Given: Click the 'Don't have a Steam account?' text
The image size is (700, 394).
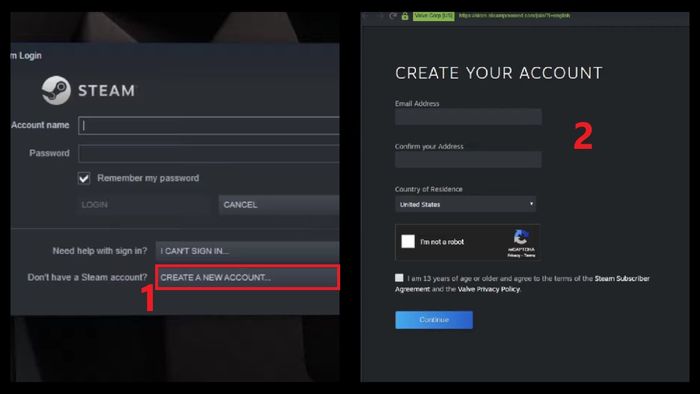Looking at the screenshot, I should (x=87, y=277).
